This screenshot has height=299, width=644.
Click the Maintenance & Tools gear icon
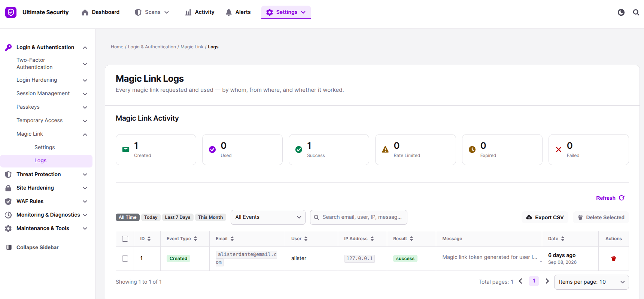coord(8,229)
